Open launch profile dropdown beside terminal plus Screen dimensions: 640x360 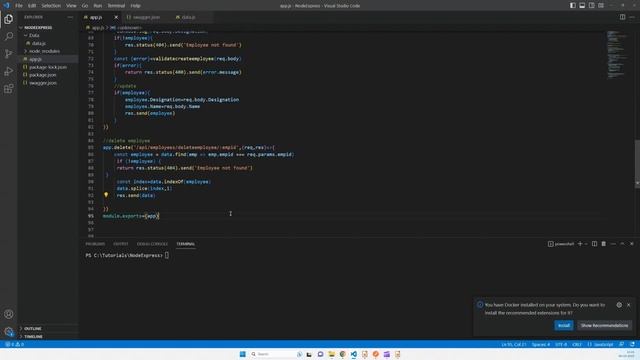[x=586, y=244]
